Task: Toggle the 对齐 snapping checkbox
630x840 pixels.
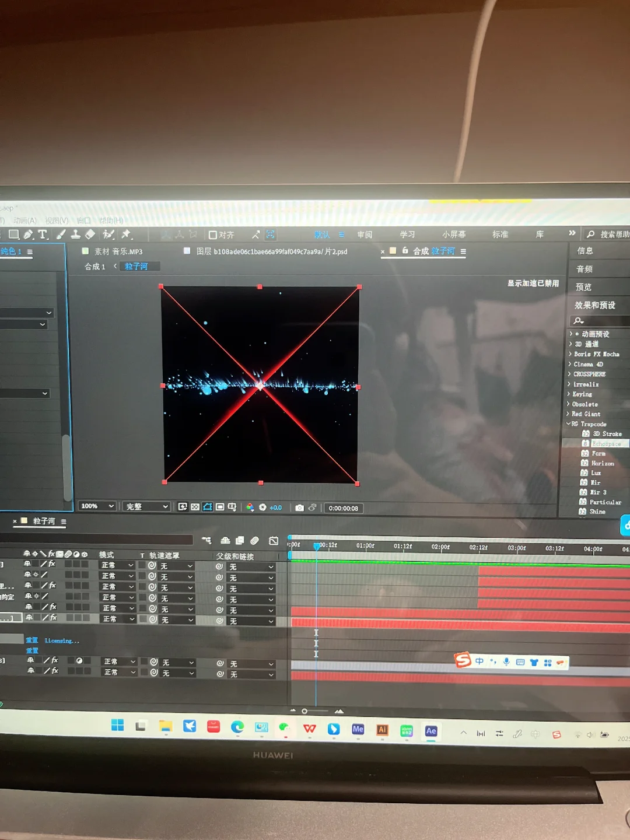Action: pos(213,235)
